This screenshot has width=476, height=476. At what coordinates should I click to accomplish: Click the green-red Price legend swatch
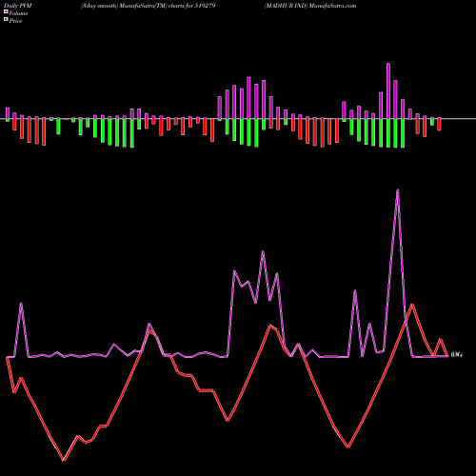click(x=6, y=19)
